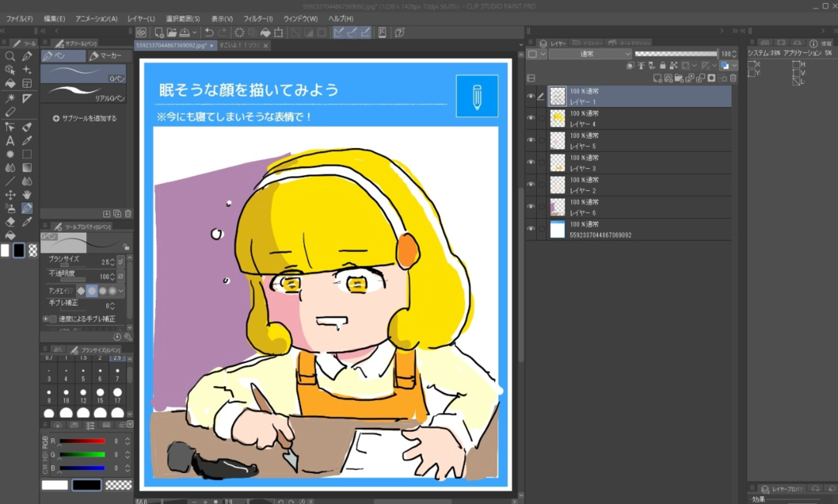The image size is (838, 504).
Task: Expand the layer color dropdown arrow
Action: pos(734,66)
